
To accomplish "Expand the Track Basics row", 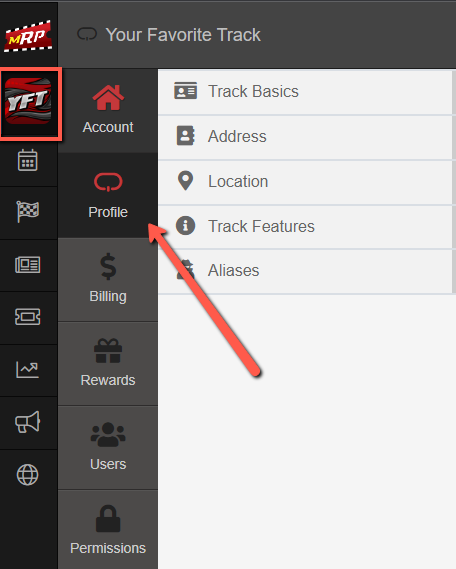I will (x=305, y=92).
